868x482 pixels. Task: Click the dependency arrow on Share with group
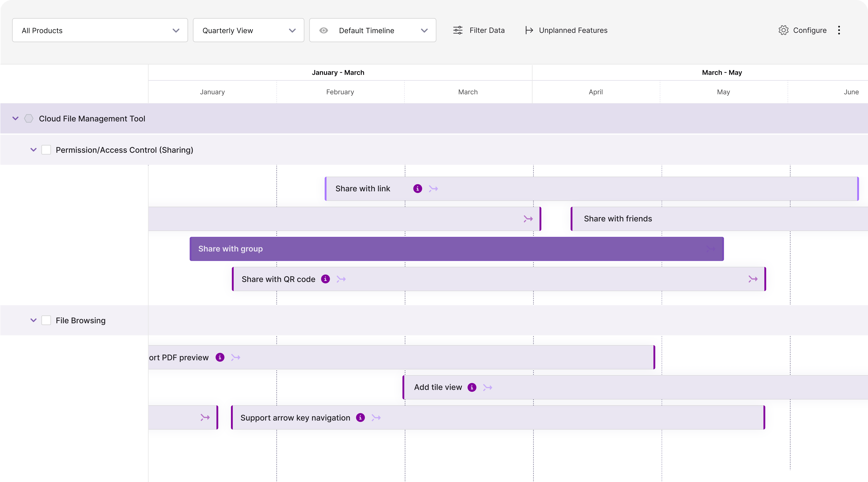[711, 249]
